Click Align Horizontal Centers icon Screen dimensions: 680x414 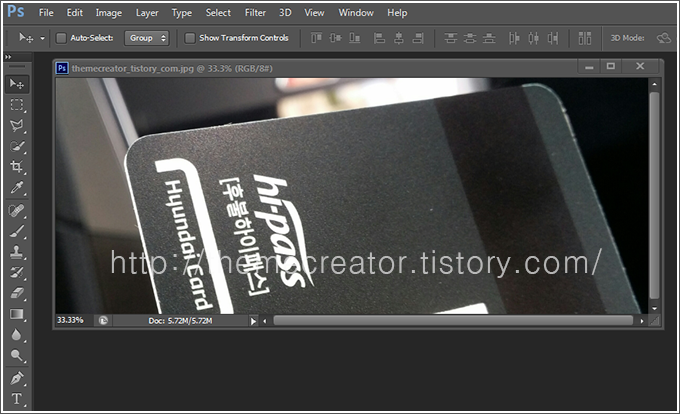(x=399, y=38)
